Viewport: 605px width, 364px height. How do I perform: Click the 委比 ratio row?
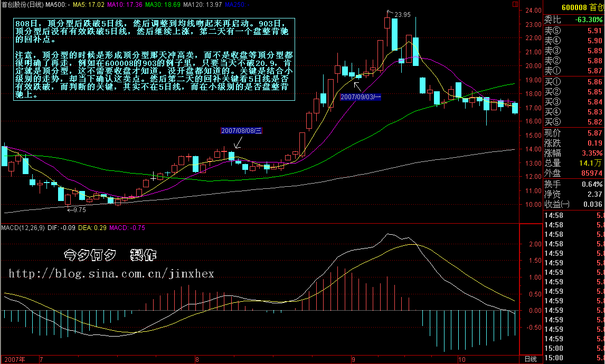click(573, 20)
